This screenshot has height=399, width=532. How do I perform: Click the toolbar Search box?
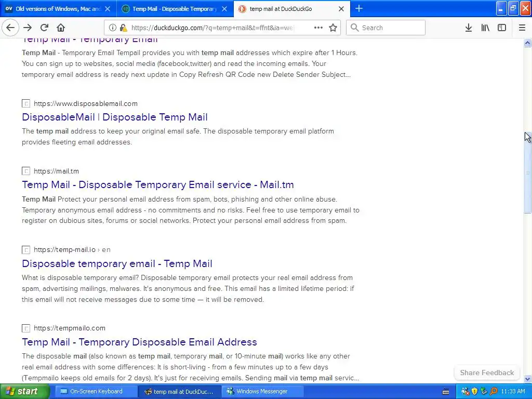(385, 28)
